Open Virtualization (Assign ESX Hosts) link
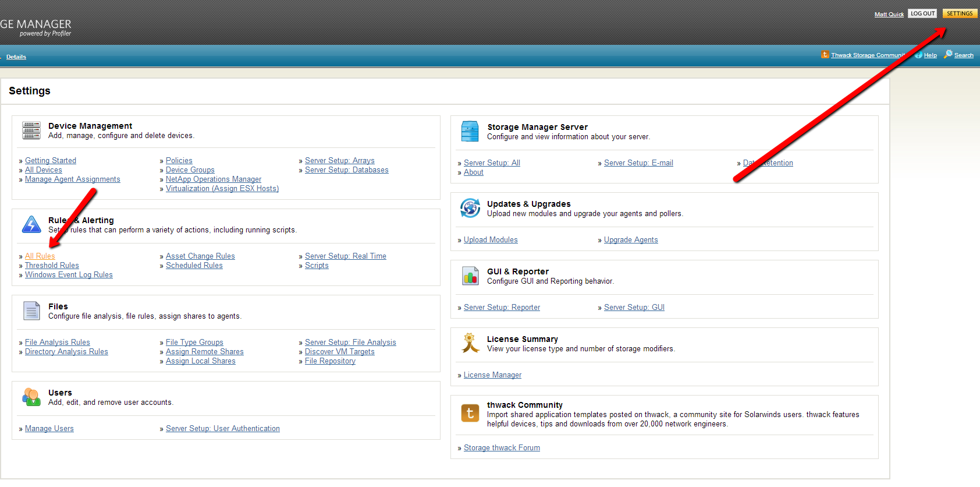Viewport: 980px width, 487px height. 222,189
